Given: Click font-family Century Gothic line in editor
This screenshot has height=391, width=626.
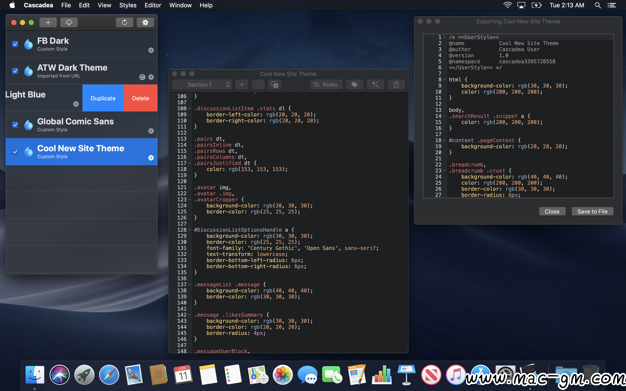Looking at the screenshot, I should coord(292,248).
